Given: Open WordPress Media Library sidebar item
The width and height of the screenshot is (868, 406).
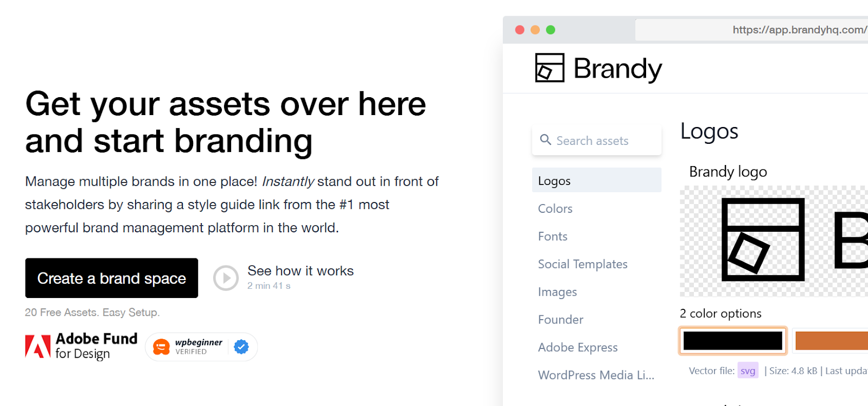Looking at the screenshot, I should [596, 375].
